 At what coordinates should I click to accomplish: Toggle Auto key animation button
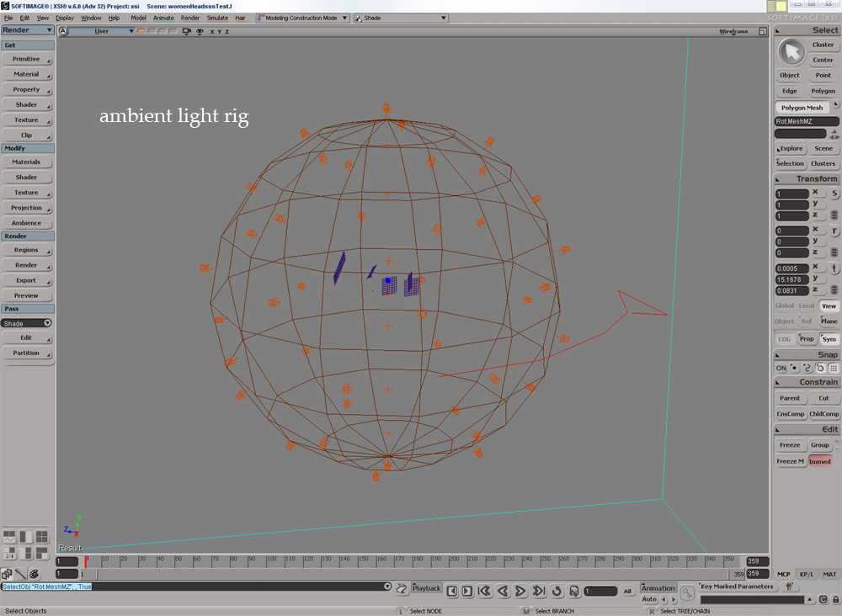(649, 599)
